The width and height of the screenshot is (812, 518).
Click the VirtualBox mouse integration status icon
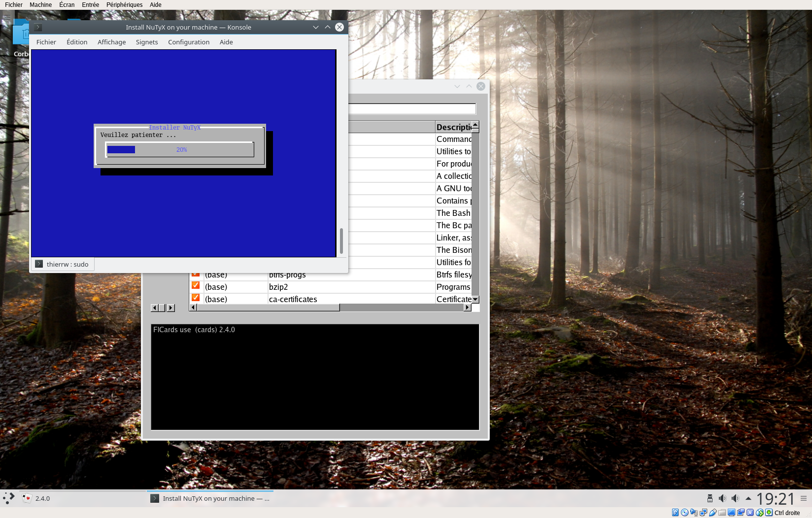[x=759, y=513]
